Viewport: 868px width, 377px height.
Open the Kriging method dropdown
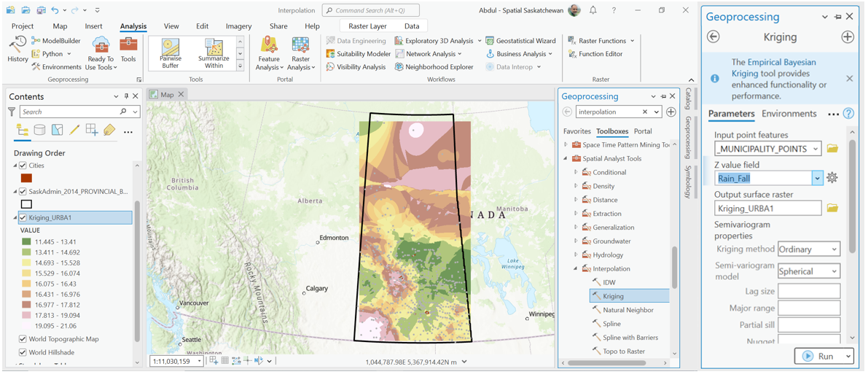[808, 249]
